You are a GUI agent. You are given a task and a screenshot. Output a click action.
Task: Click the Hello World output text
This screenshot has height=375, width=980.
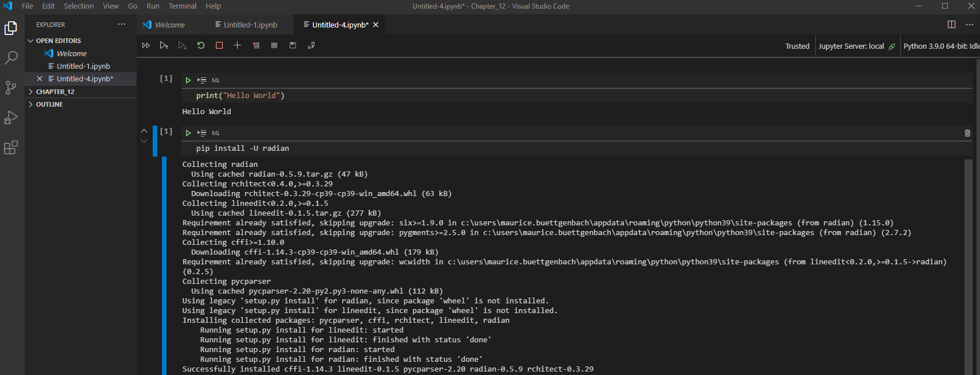pyautogui.click(x=207, y=111)
